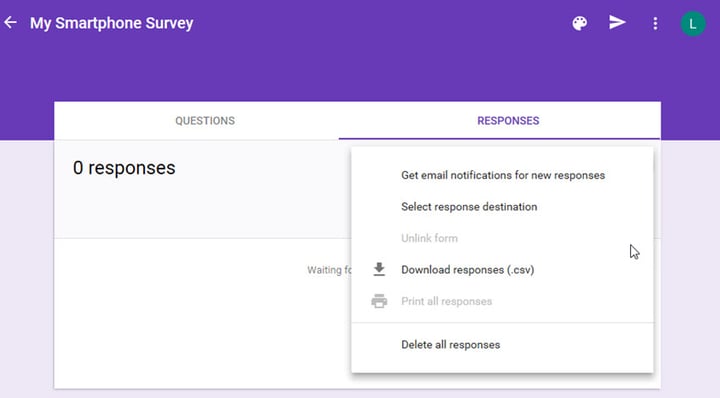720x398 pixels.
Task: Switch to the Questions tab
Action: click(x=205, y=121)
